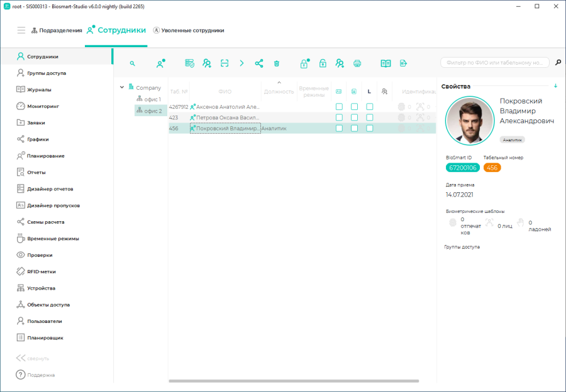
Task: Tick card-column checkbox in Покровский row
Action: 339,128
